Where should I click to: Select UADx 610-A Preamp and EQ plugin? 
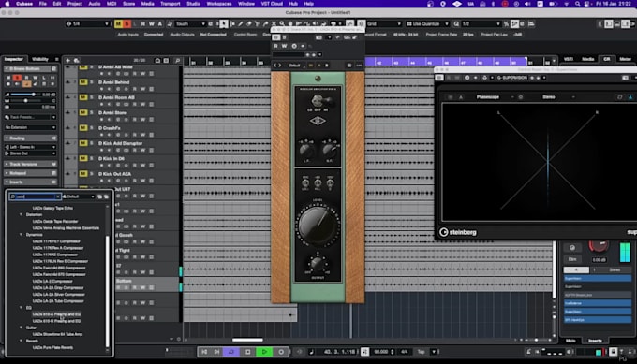pyautogui.click(x=56, y=314)
